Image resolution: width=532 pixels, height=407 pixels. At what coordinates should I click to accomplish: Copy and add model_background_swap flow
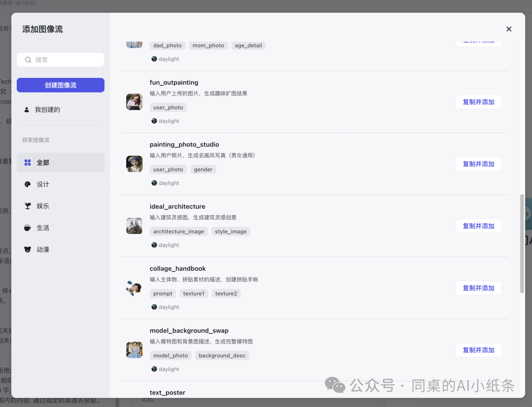coord(478,350)
